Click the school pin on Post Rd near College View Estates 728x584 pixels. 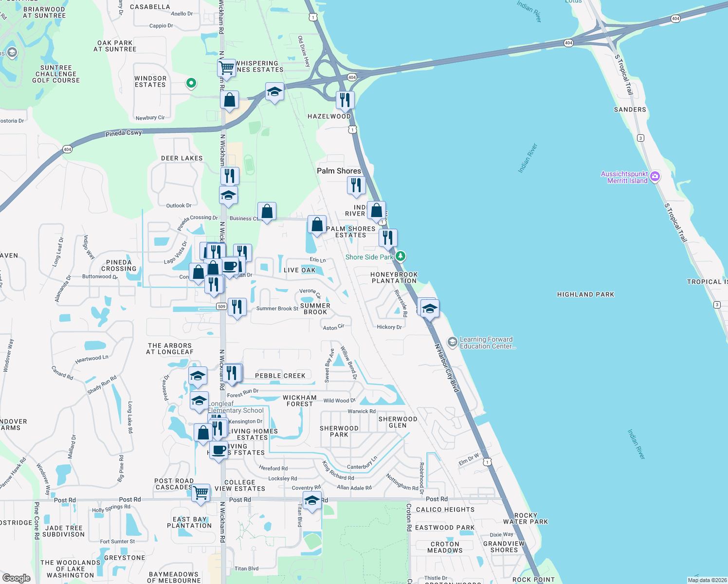click(x=311, y=500)
